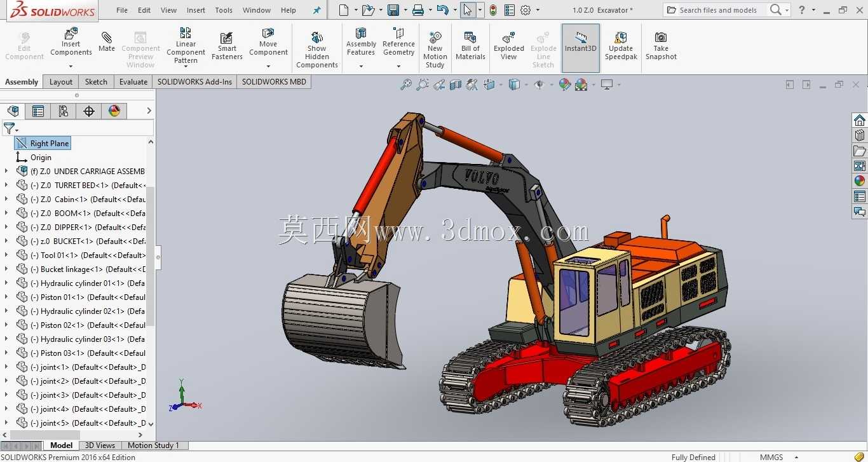This screenshot has width=868, height=462.
Task: Open the Layout tab
Action: pyautogui.click(x=61, y=81)
